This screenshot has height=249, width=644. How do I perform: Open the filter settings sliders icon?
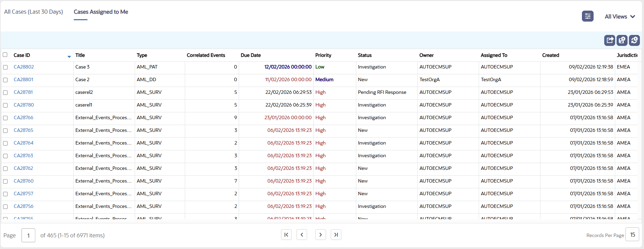pyautogui.click(x=587, y=16)
